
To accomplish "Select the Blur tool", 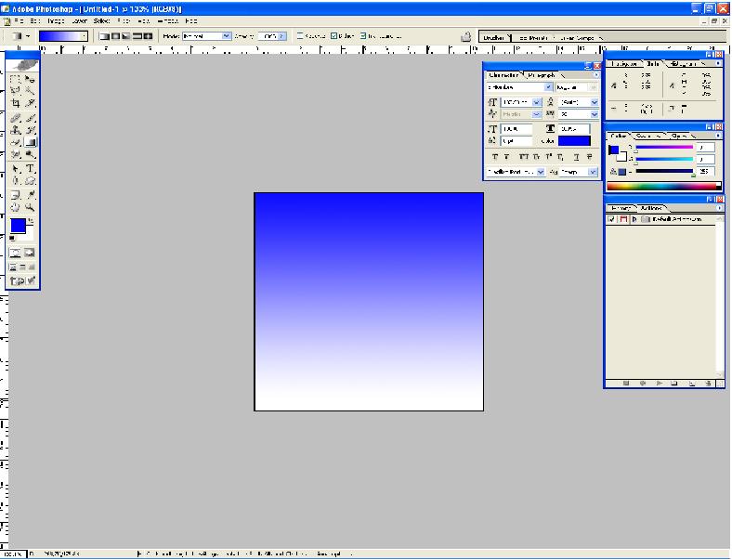I will point(15,154).
